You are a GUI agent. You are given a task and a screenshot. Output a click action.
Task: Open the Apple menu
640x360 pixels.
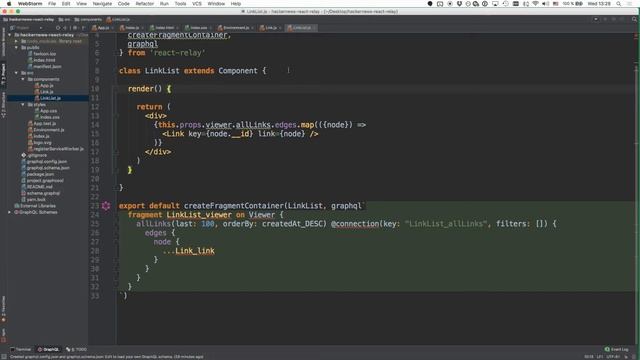coord(9,4)
